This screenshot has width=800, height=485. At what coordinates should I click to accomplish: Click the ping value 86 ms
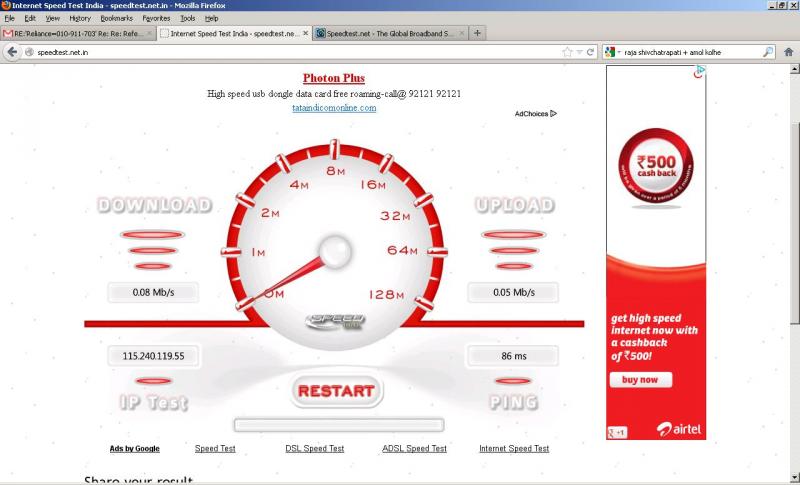tap(513, 356)
